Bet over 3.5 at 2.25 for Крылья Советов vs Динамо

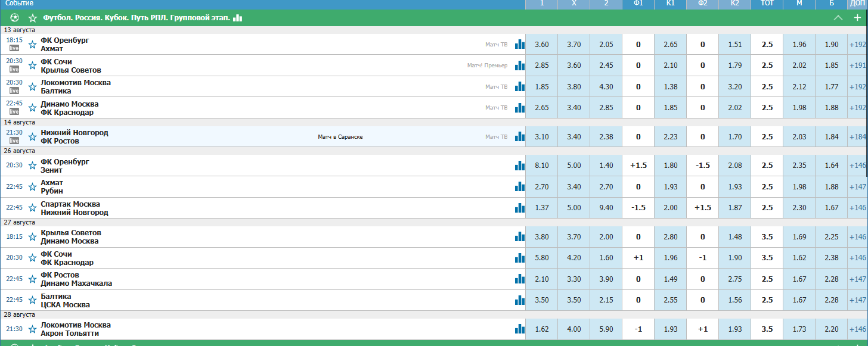832,236
